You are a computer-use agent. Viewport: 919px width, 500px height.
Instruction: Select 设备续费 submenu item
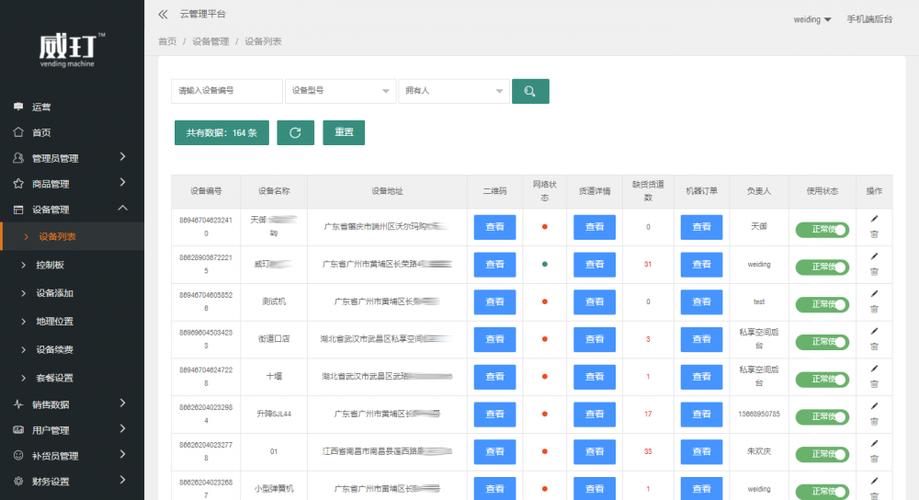tap(72, 349)
